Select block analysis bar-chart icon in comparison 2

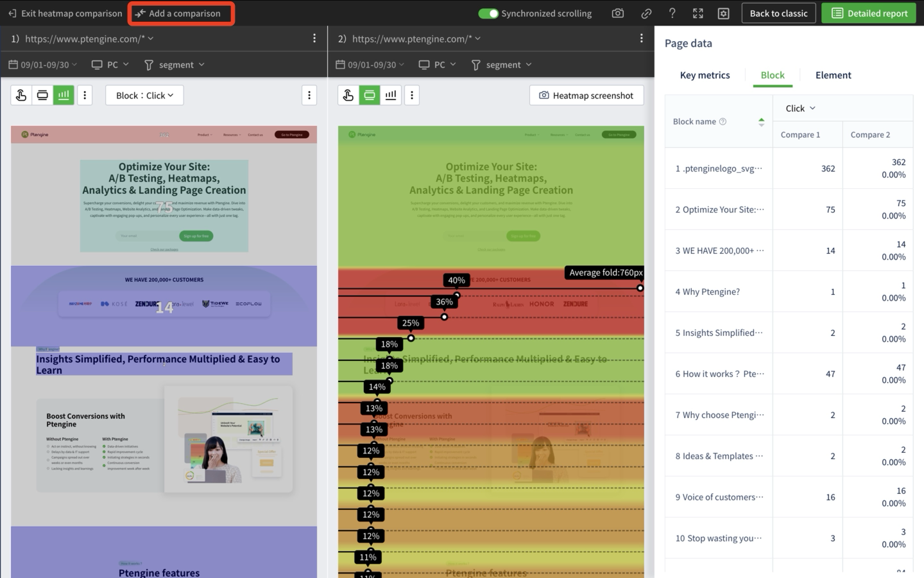391,95
